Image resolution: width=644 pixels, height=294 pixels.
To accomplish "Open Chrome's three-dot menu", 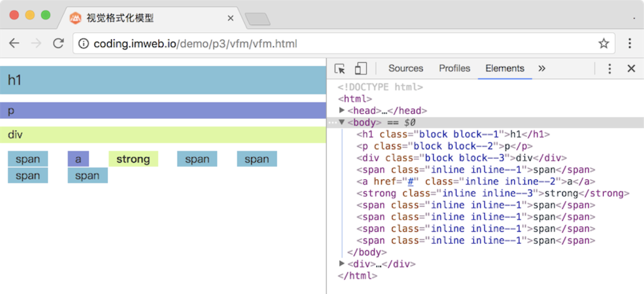I will (630, 43).
